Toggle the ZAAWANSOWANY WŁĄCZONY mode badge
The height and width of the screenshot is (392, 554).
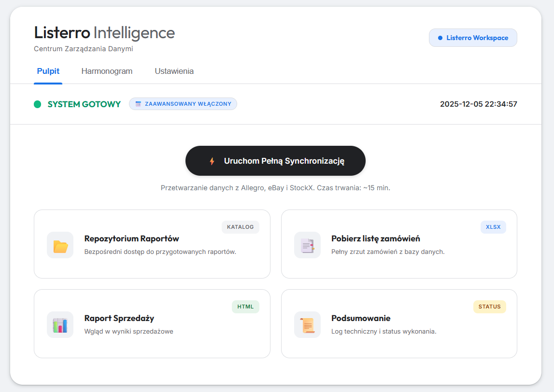183,103
